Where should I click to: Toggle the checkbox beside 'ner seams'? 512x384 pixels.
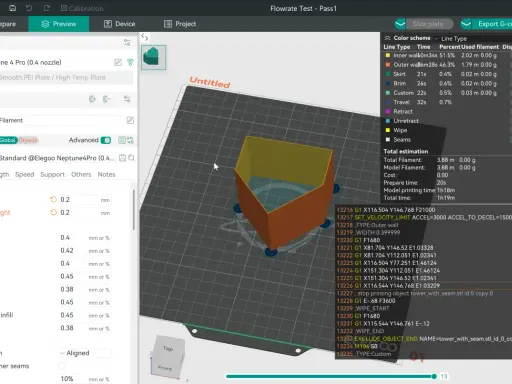pyautogui.click(x=62, y=366)
